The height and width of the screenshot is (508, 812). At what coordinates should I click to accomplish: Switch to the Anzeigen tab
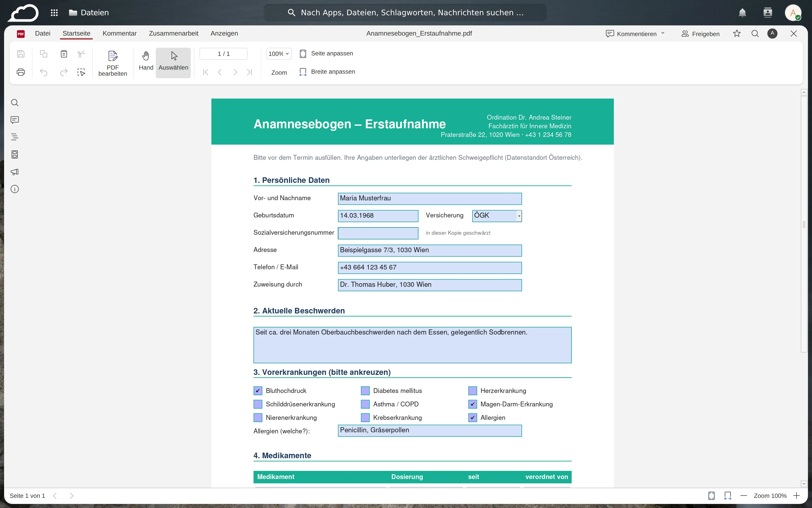[224, 33]
